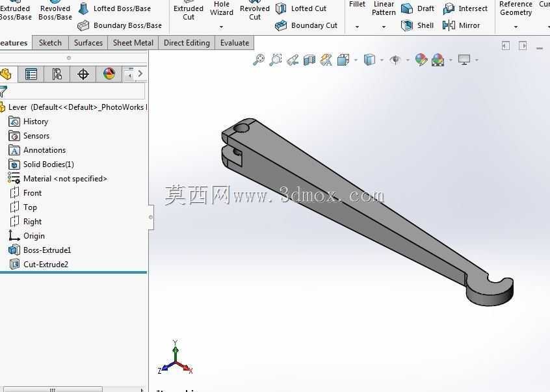
Task: Apply the Shell feature
Action: click(417, 25)
